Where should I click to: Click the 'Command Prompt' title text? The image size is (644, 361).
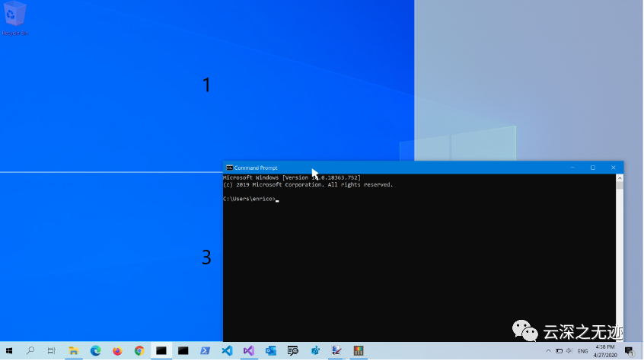pos(256,168)
